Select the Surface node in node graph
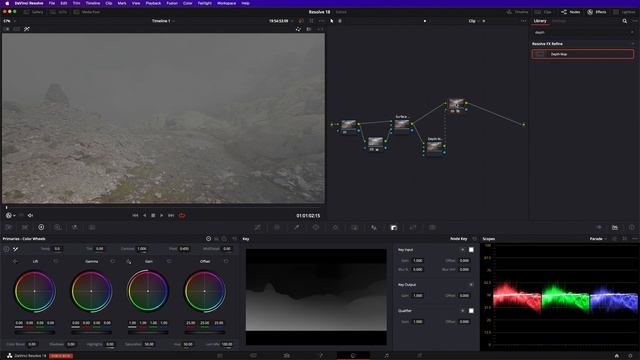 click(402, 124)
